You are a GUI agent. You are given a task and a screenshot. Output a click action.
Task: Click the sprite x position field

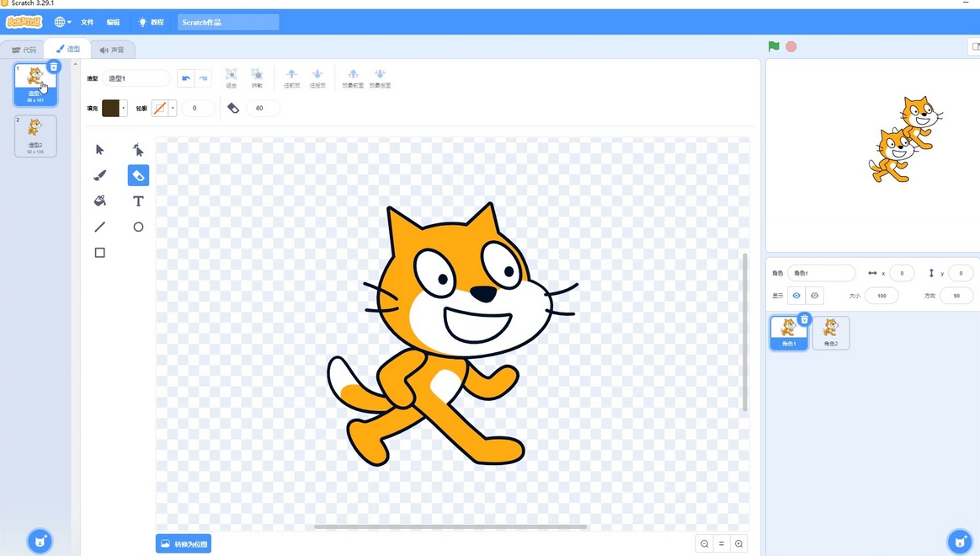[x=902, y=273]
